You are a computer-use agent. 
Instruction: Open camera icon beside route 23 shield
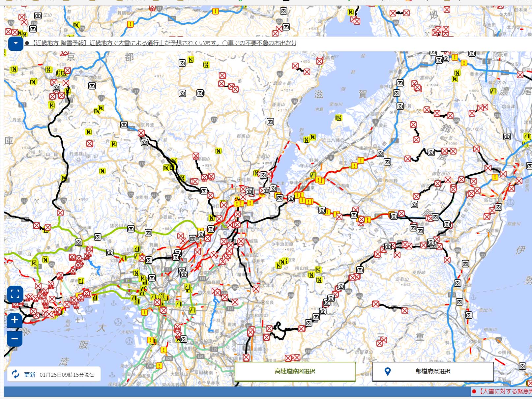(465, 264)
